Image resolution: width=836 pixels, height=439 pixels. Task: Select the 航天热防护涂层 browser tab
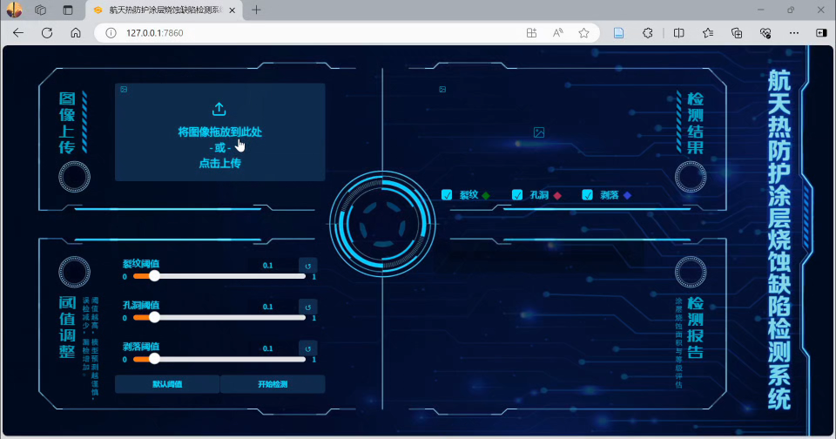tap(164, 10)
